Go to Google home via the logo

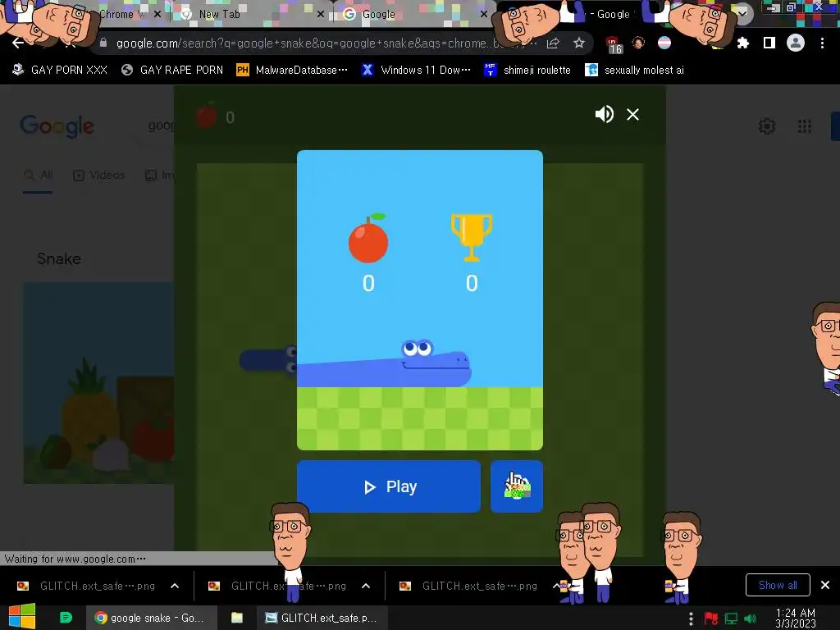coord(57,126)
